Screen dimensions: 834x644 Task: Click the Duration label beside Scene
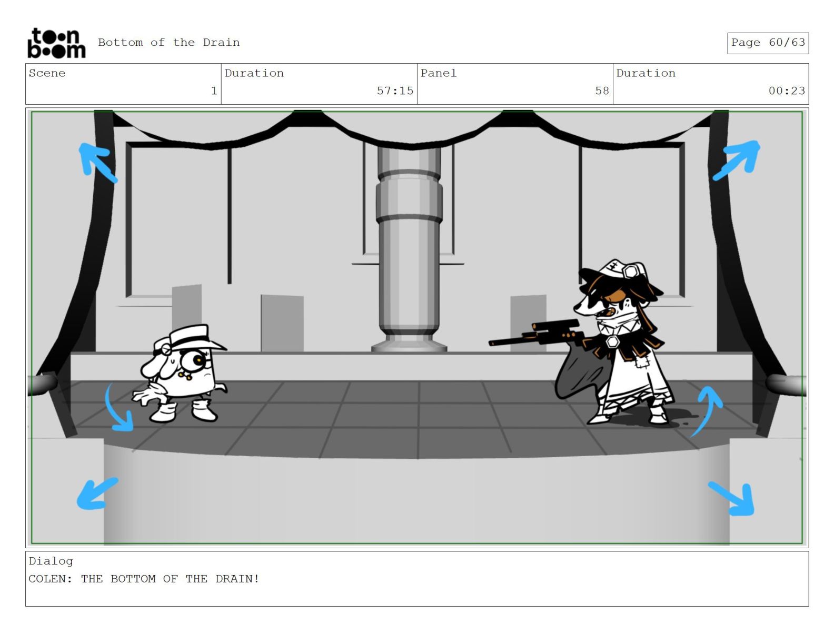254,73
